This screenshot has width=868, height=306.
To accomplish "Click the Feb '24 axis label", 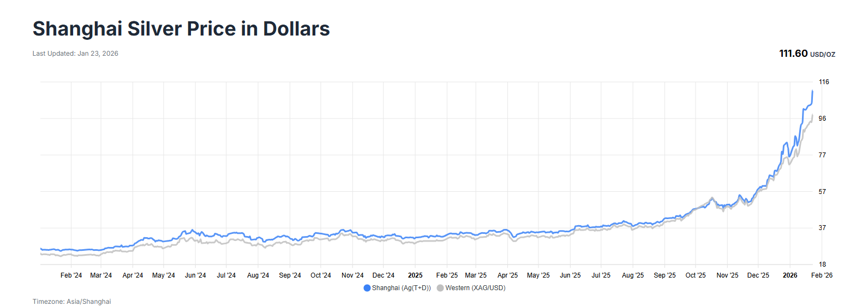I will tap(71, 275).
